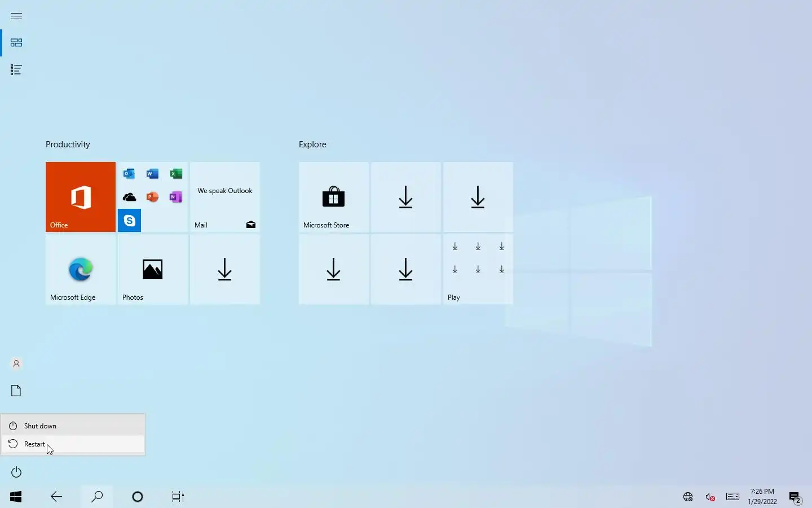Show pinned tiles view icon
This screenshot has width=812, height=508.
[16, 43]
